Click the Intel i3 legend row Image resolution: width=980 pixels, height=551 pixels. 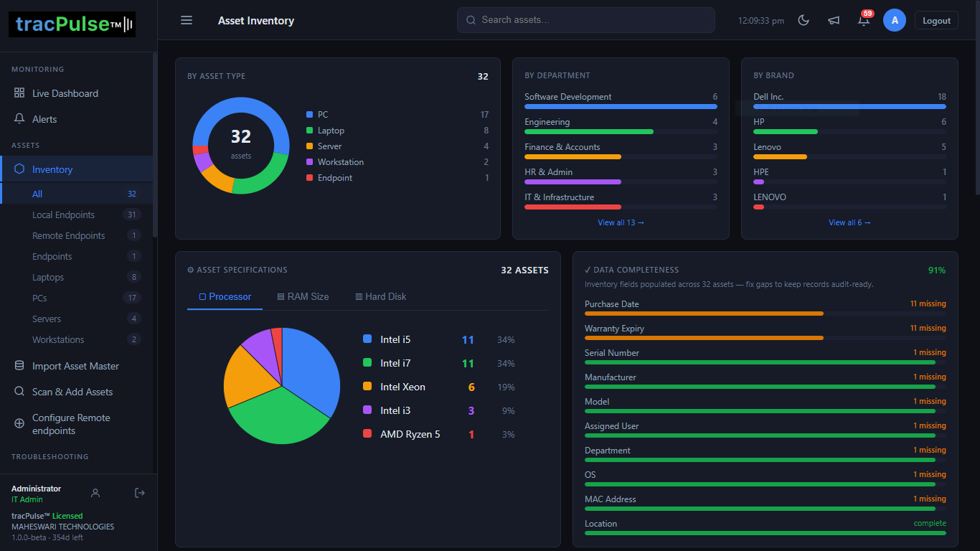(439, 410)
